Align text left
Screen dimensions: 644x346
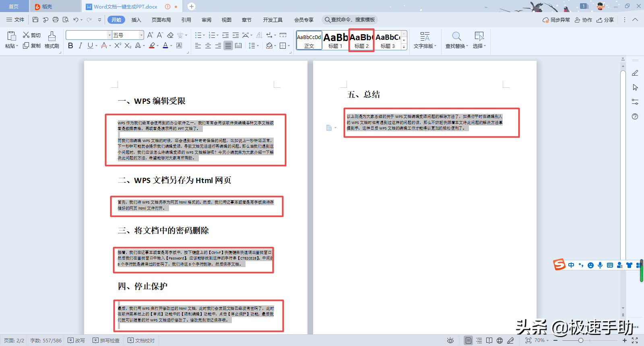[x=198, y=45]
